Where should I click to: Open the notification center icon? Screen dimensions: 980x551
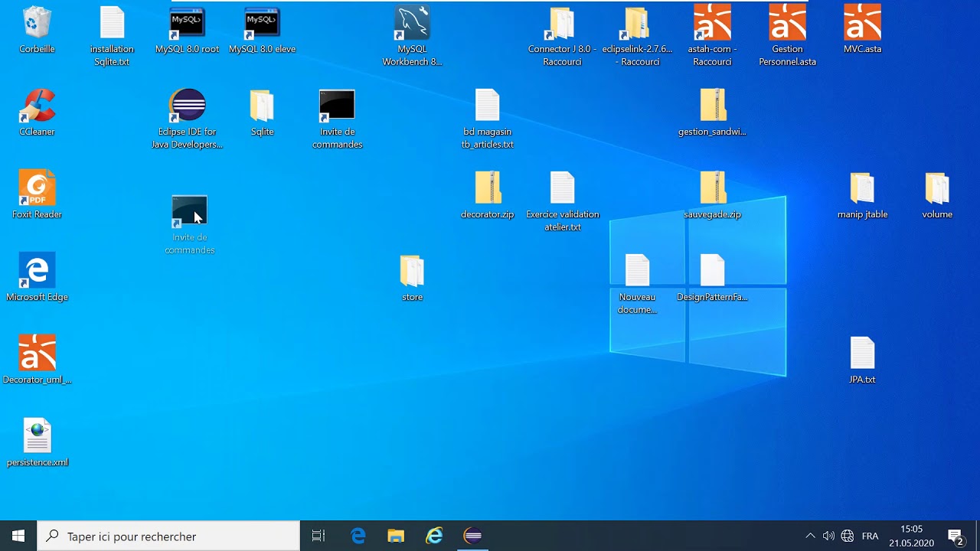(x=955, y=536)
